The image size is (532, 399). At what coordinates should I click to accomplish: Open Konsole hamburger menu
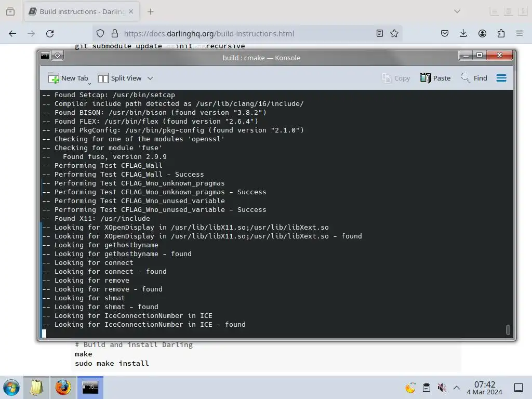click(x=501, y=78)
